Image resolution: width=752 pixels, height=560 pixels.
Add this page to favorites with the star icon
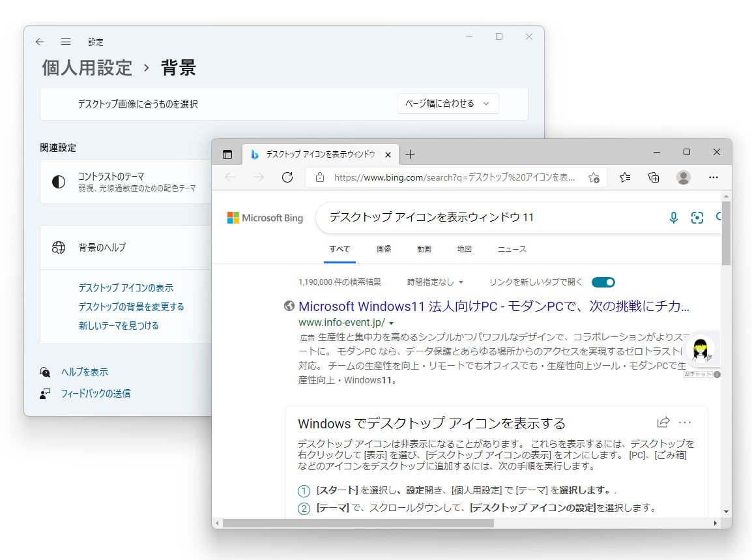tap(594, 177)
